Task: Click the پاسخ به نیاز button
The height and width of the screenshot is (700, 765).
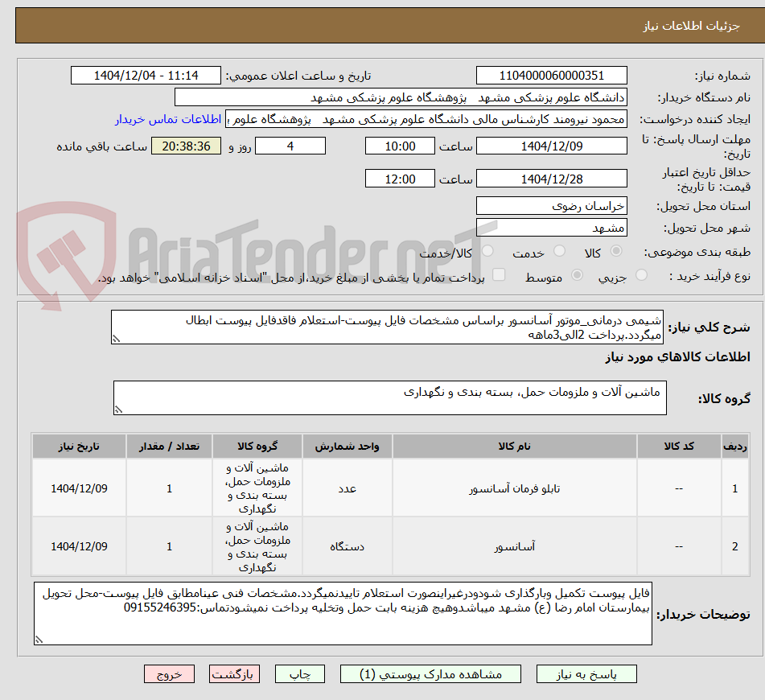Action: click(x=586, y=674)
